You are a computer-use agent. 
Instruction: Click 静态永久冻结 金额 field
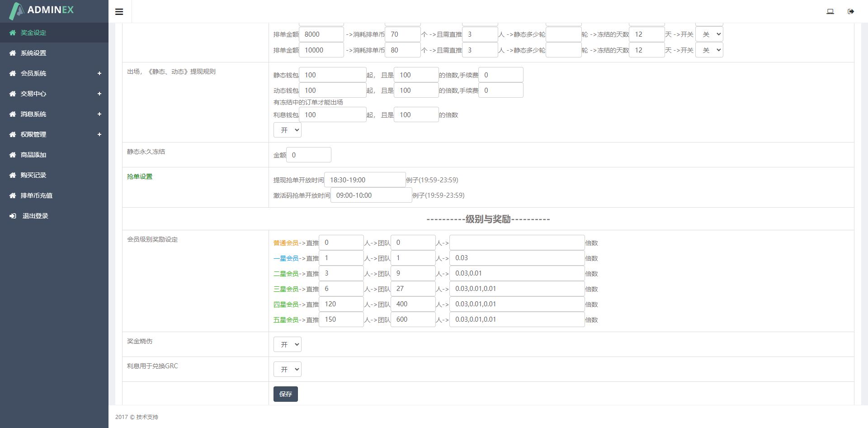[309, 155]
